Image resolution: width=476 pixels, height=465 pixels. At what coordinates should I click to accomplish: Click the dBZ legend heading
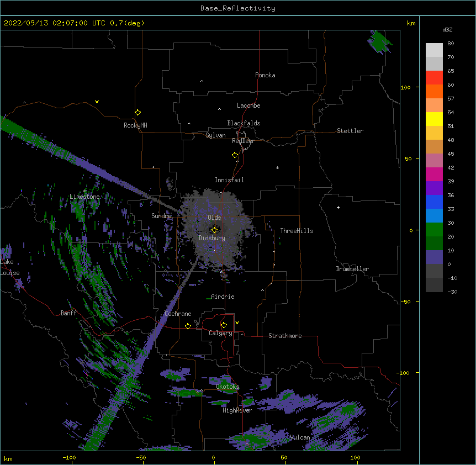point(447,29)
